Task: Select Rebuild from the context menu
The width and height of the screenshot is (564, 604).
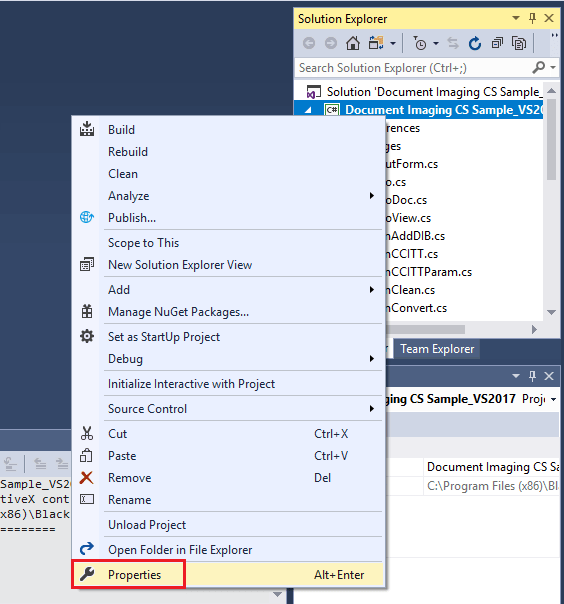Action: tap(128, 152)
